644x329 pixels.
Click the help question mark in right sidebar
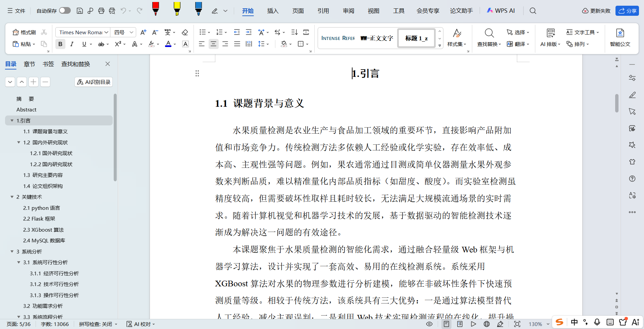point(632,179)
